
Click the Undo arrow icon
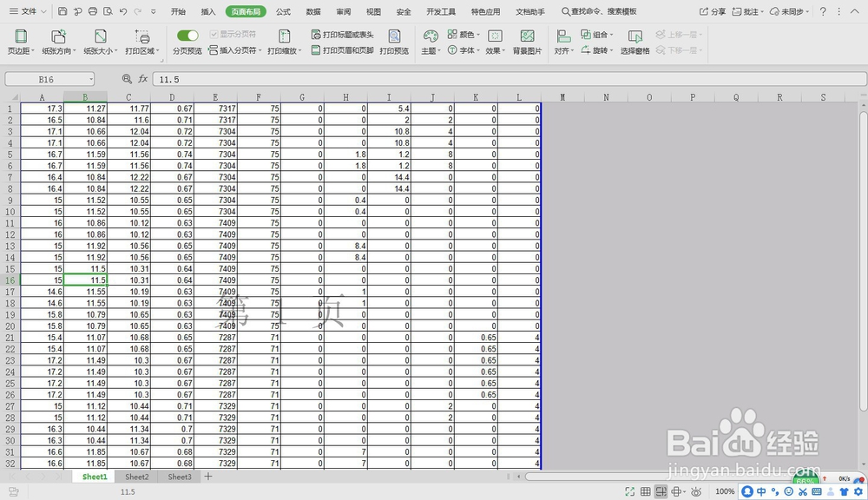[x=123, y=11]
